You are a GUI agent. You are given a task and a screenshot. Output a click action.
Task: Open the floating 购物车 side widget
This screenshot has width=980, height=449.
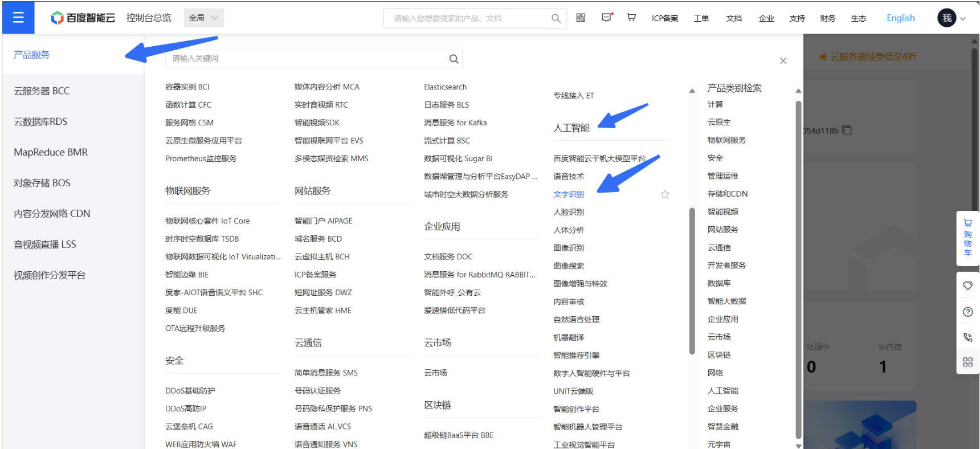pos(967,238)
